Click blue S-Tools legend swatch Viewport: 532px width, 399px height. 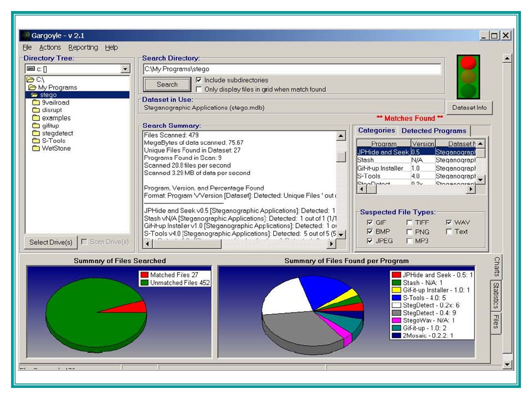[396, 298]
